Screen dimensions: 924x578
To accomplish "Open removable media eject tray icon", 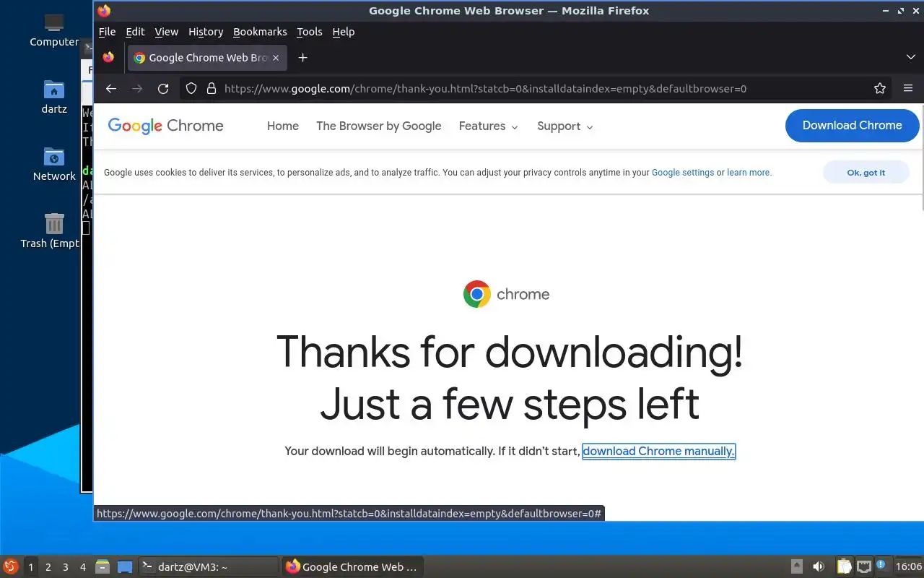I will (x=797, y=566).
